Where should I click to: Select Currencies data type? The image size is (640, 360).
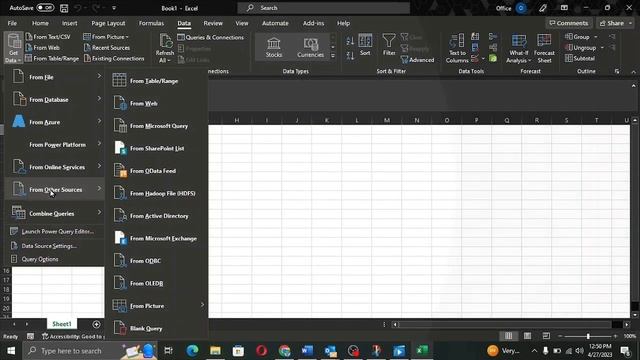(310, 48)
